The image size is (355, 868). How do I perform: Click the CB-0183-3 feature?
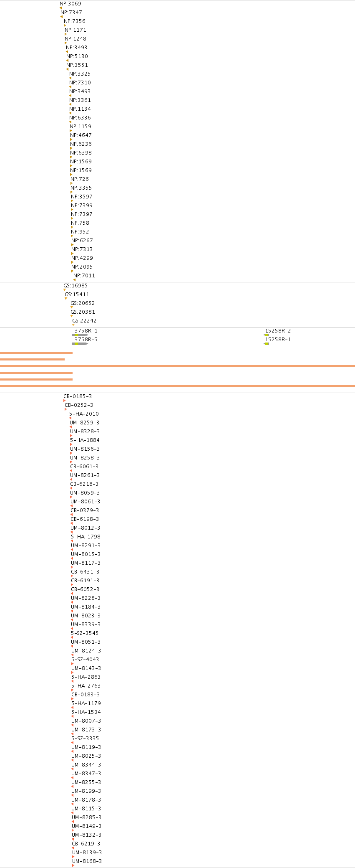(86, 695)
